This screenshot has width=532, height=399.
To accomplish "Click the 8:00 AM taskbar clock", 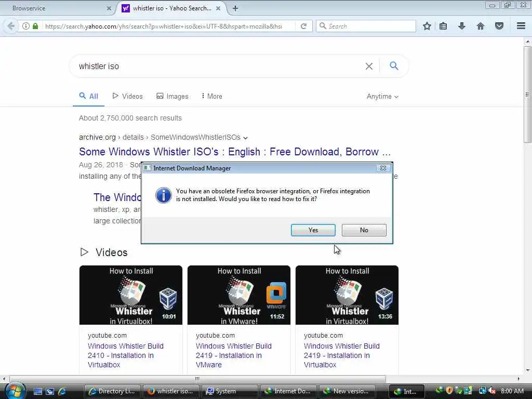I will [512, 391].
